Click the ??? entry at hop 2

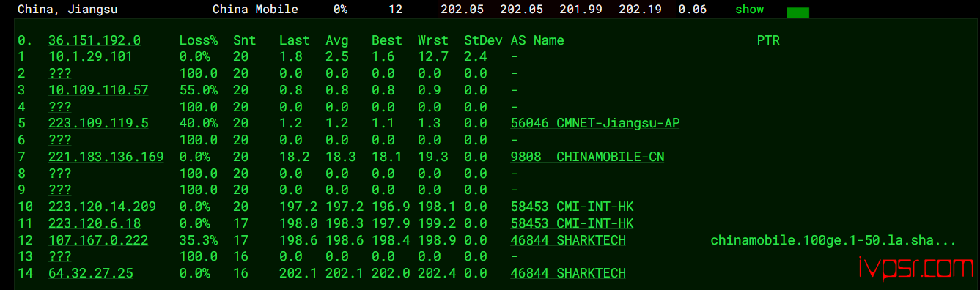60,73
